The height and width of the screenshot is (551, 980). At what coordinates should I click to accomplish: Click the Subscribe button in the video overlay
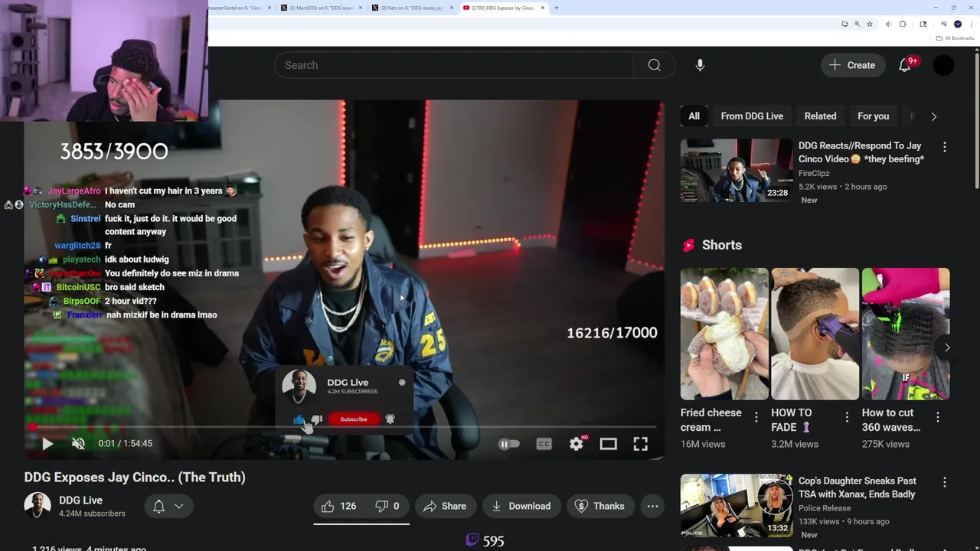click(354, 419)
